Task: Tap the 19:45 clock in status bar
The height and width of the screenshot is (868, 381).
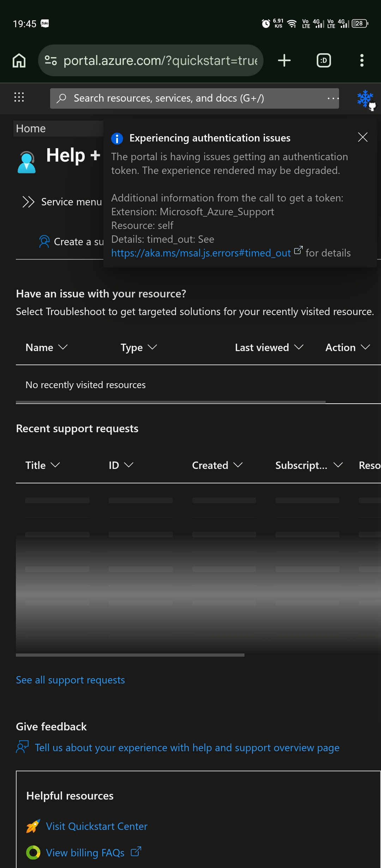Action: (25, 24)
